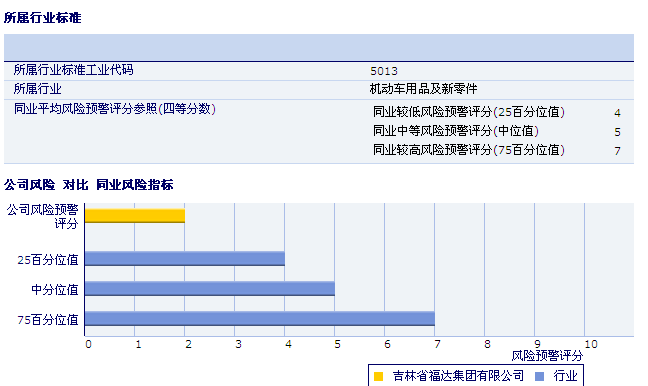Image resolution: width=648 pixels, height=386 pixels.
Task: Click the 吉林省福达集团有限公司 legend label
Action: [x=458, y=376]
